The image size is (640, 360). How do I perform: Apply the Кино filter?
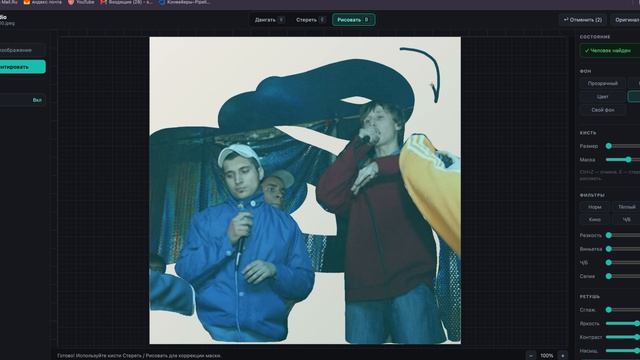click(x=594, y=220)
